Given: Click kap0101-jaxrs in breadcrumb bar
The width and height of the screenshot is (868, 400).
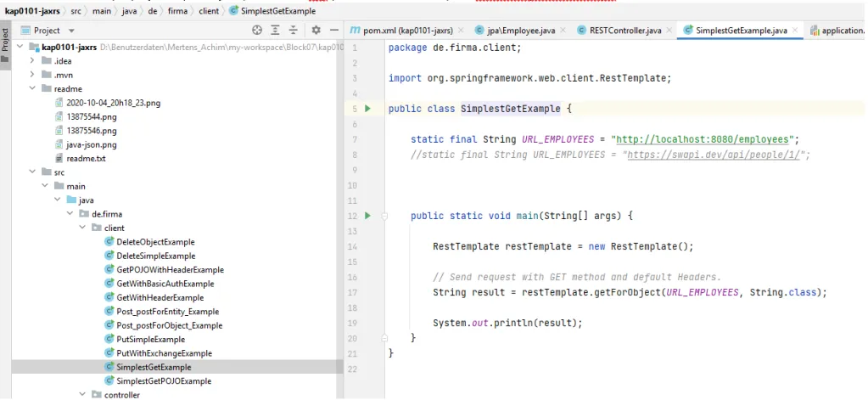Looking at the screenshot, I should coord(32,10).
